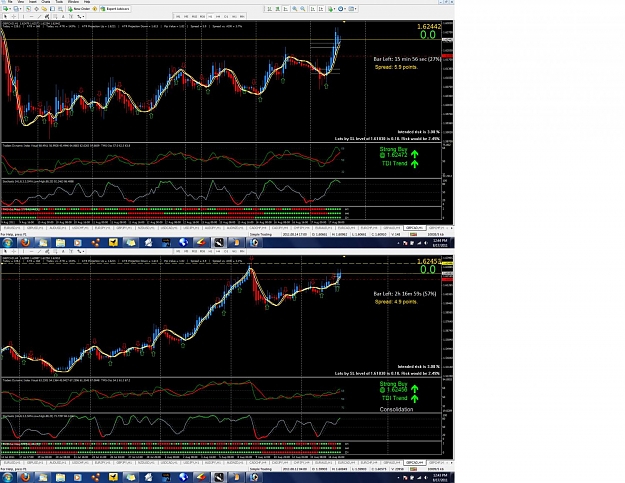Click the 1.62453 price label

click(x=429, y=261)
